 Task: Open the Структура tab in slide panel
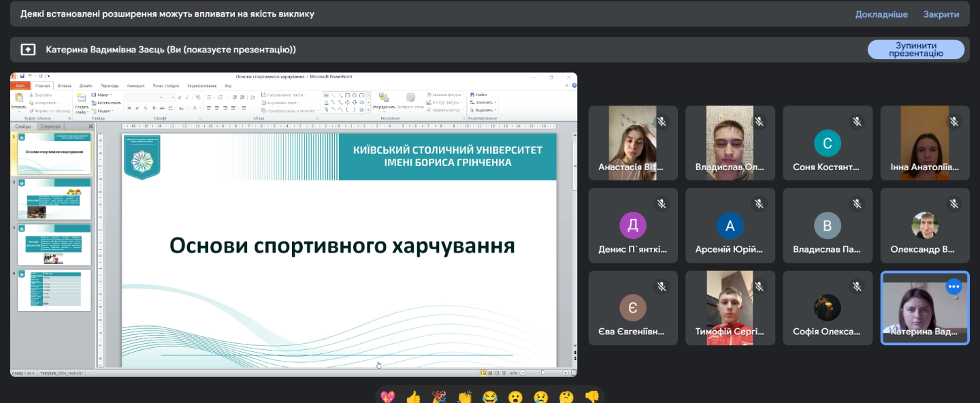pyautogui.click(x=50, y=127)
